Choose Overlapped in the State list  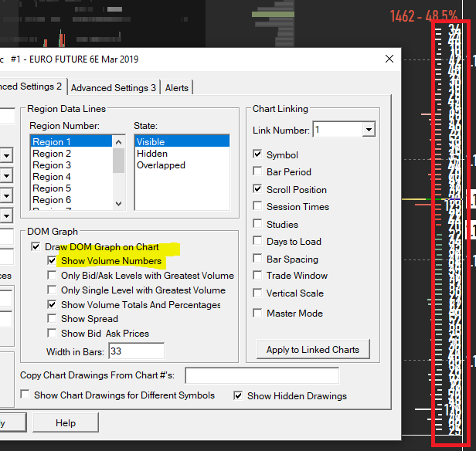tap(182, 165)
